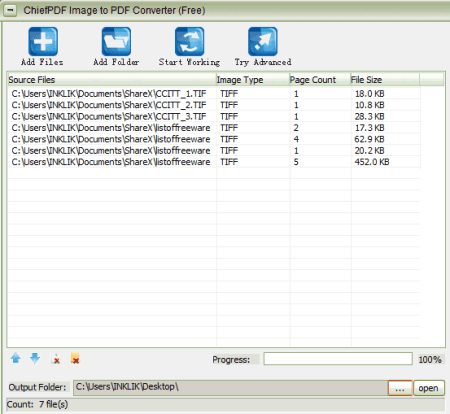450x414 pixels.
Task: Move selected file down with blue arrow
Action: [35, 358]
